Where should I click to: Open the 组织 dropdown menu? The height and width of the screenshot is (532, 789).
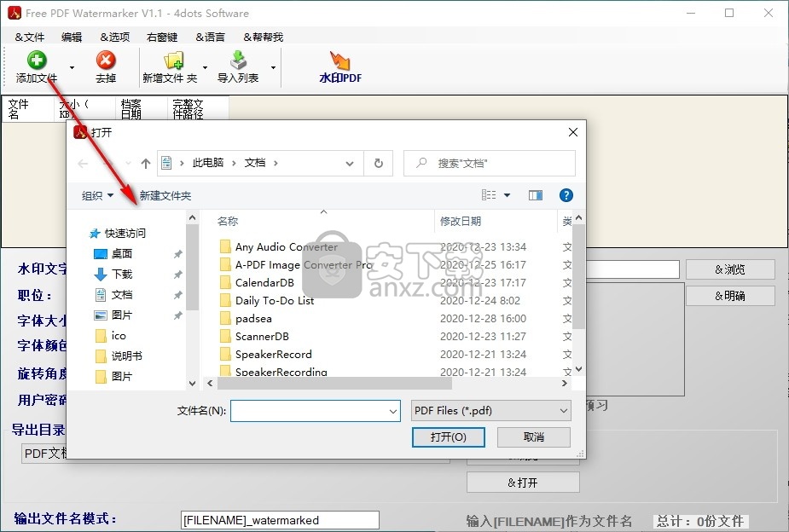click(x=97, y=195)
